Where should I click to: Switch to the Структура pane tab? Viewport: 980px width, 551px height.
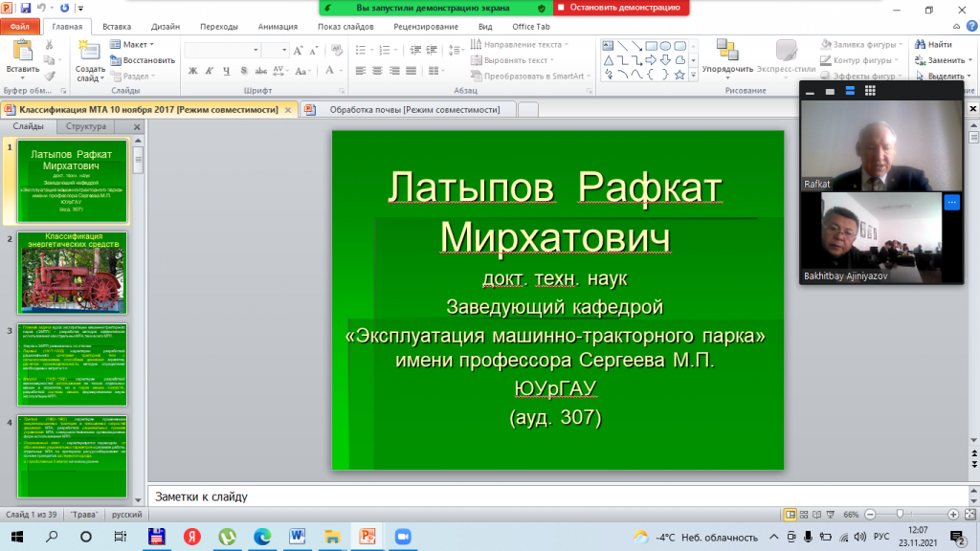tap(86, 126)
